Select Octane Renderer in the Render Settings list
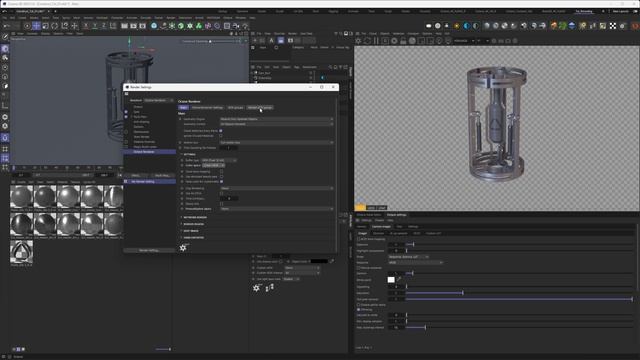Viewport: 640px width, 360px height. click(150, 152)
